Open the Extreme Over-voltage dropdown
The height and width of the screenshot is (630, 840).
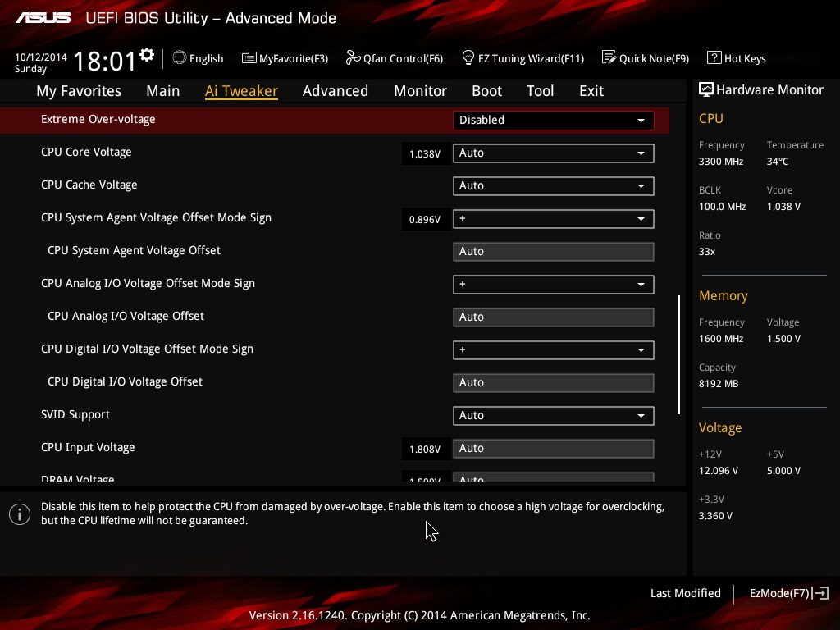[554, 120]
